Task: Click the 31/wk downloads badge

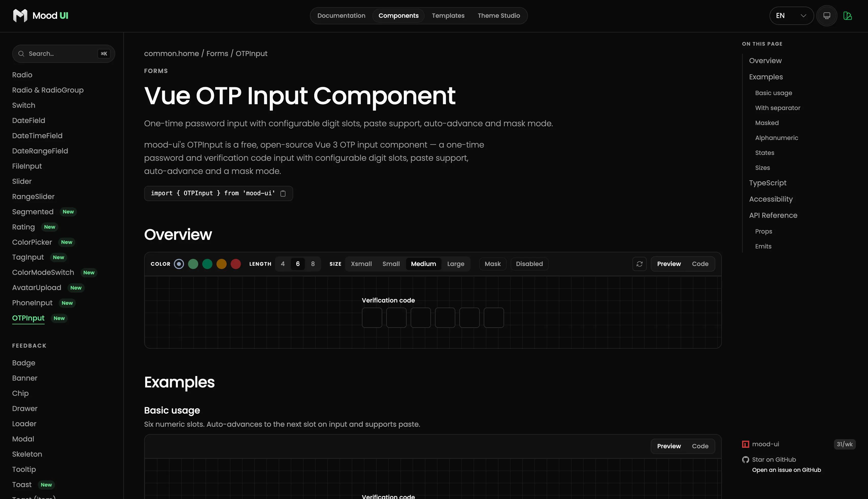Action: 844,444
